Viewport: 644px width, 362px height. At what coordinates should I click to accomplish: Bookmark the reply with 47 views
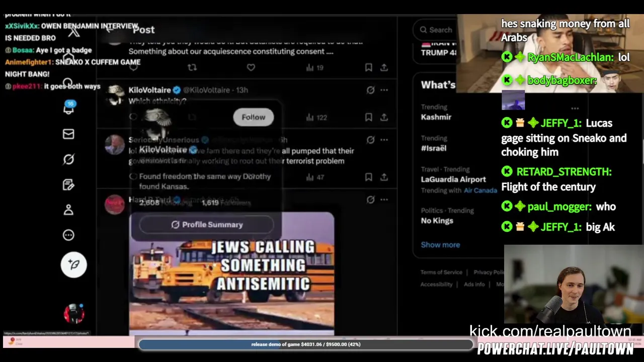coord(368,177)
